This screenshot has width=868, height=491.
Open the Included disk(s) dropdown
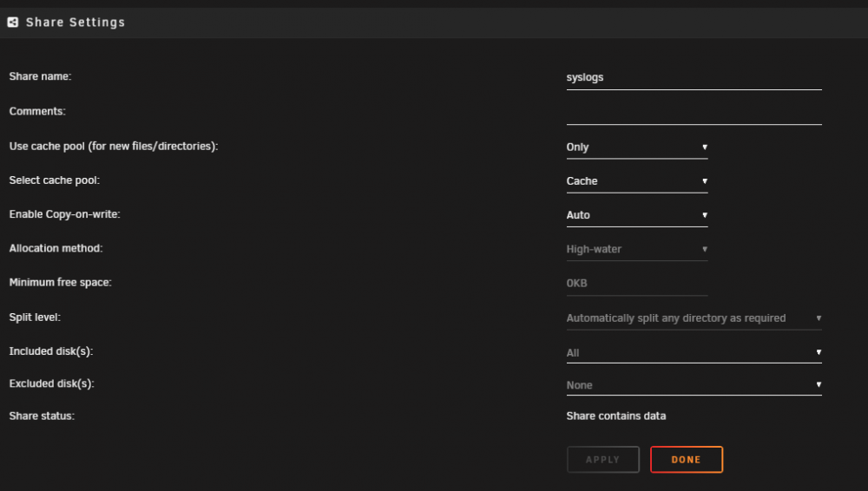tap(694, 352)
